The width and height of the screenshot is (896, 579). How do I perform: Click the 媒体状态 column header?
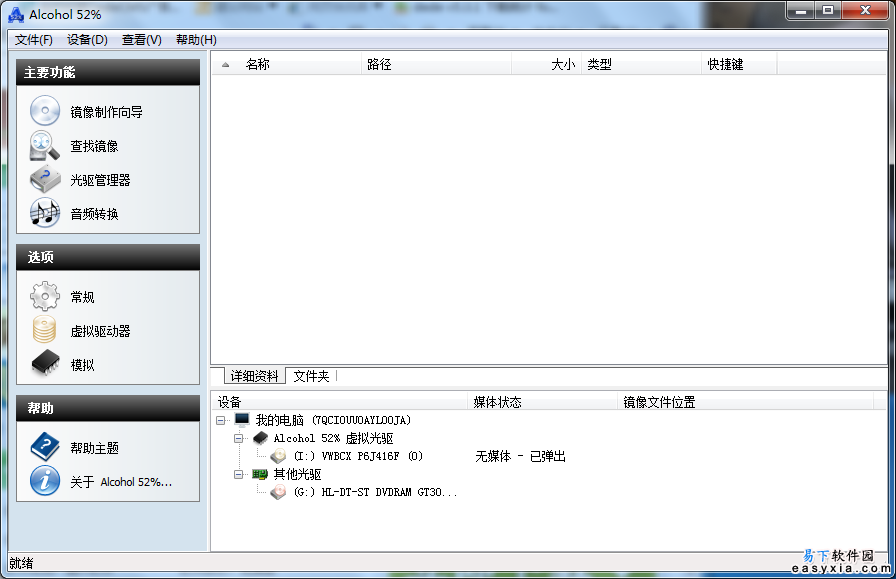click(x=543, y=402)
